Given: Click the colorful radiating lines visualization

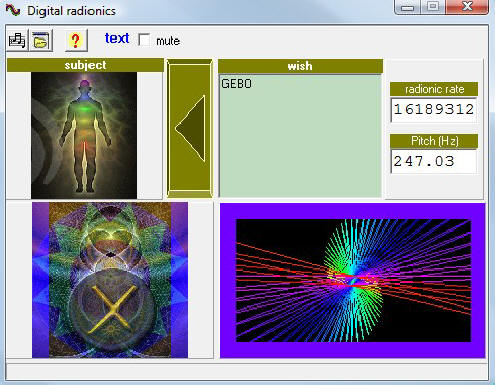Looking at the screenshot, I should [x=353, y=280].
